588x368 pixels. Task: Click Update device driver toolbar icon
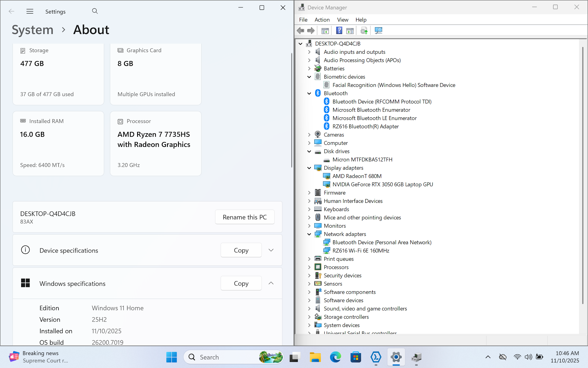tap(364, 31)
